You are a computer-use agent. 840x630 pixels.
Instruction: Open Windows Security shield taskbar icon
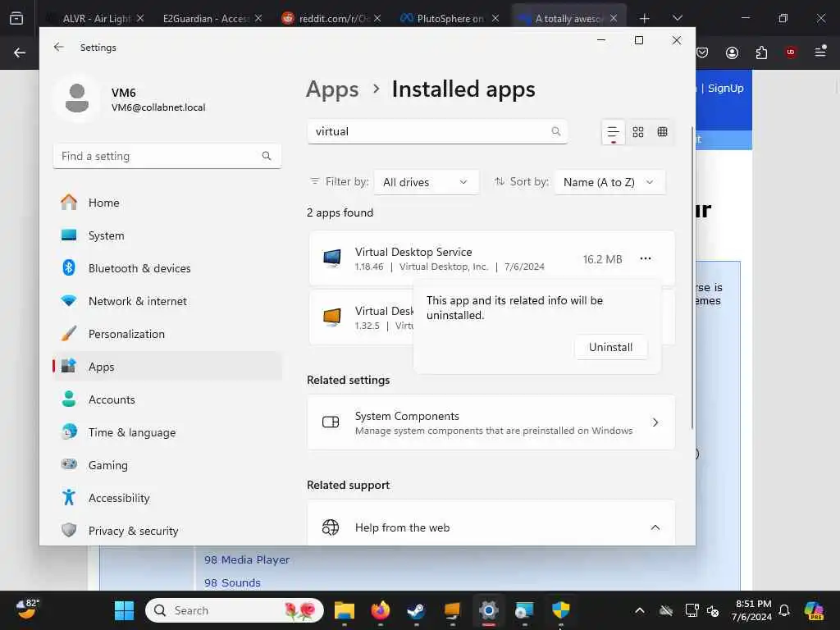(x=560, y=610)
